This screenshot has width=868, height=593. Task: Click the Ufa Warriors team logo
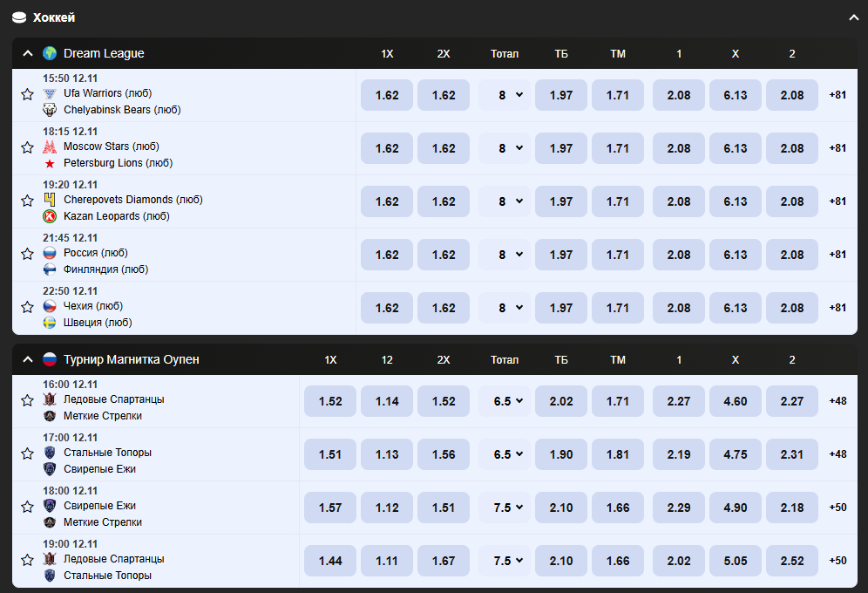pyautogui.click(x=50, y=93)
